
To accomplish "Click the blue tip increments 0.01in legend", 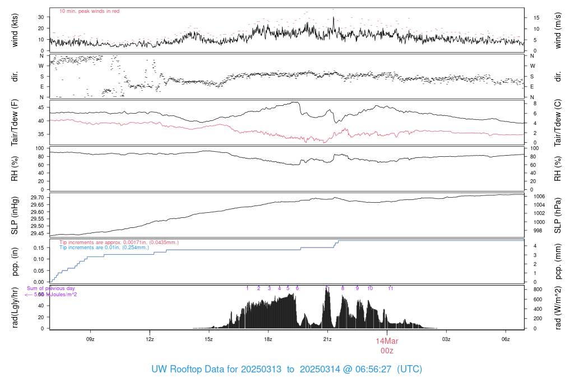I will [x=104, y=248].
